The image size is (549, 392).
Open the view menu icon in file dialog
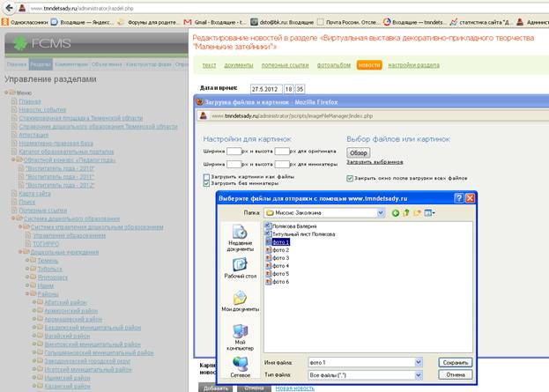[x=429, y=212]
